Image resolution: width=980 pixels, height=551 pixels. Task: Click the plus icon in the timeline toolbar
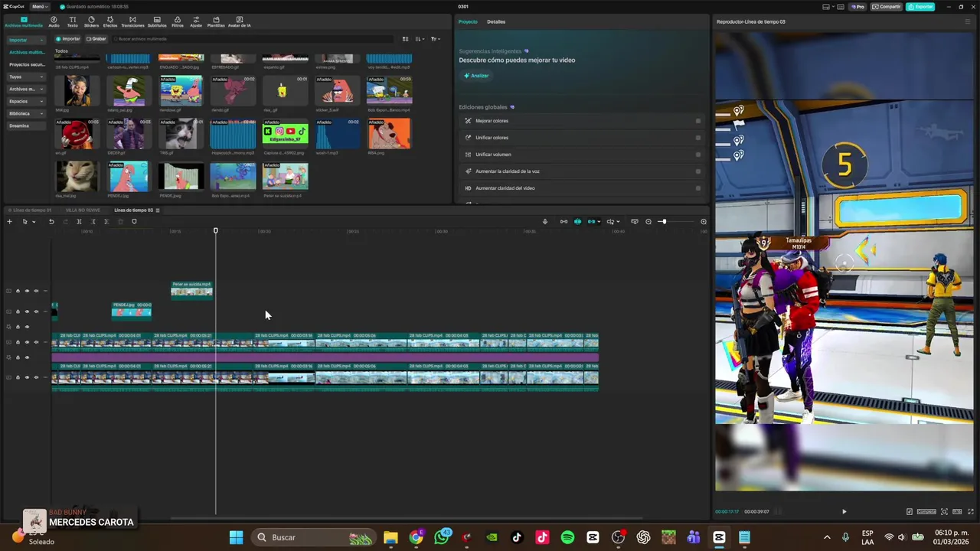pos(9,222)
